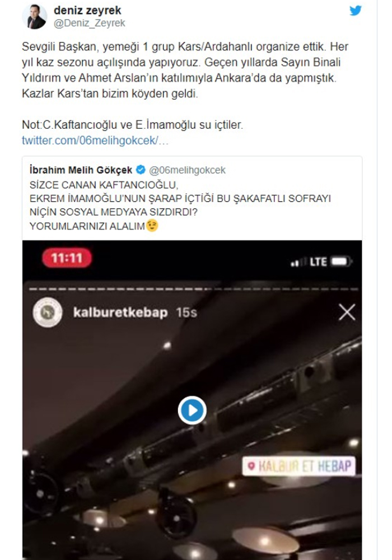Click the deniz zeyrek display name
Screen dimensions: 392x560
coord(87,10)
